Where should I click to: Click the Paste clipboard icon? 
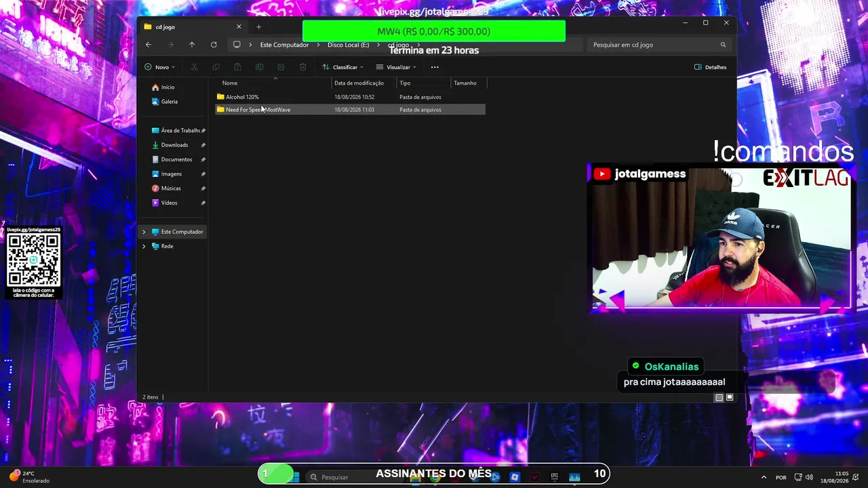click(x=237, y=67)
